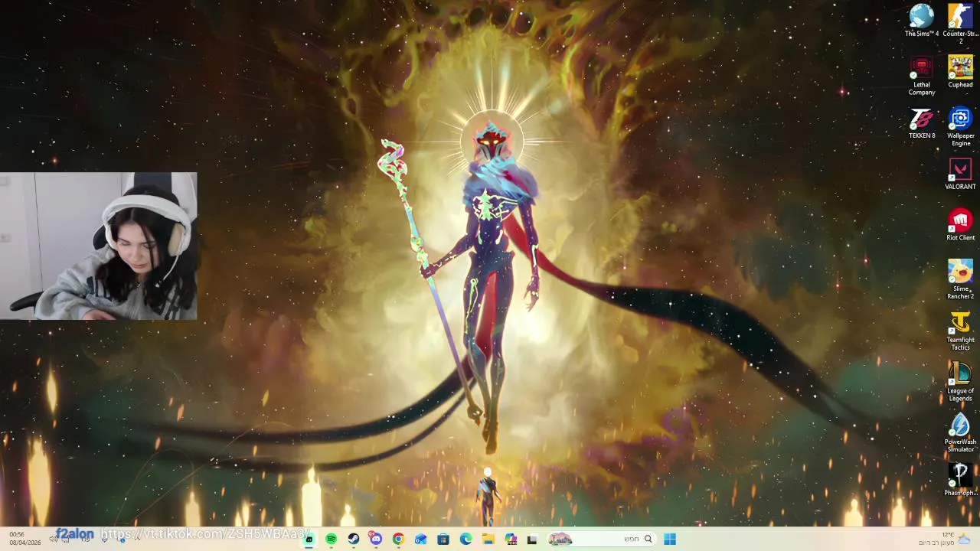This screenshot has height=551, width=980.
Task: Open Outlook from the taskbar
Action: (420, 540)
